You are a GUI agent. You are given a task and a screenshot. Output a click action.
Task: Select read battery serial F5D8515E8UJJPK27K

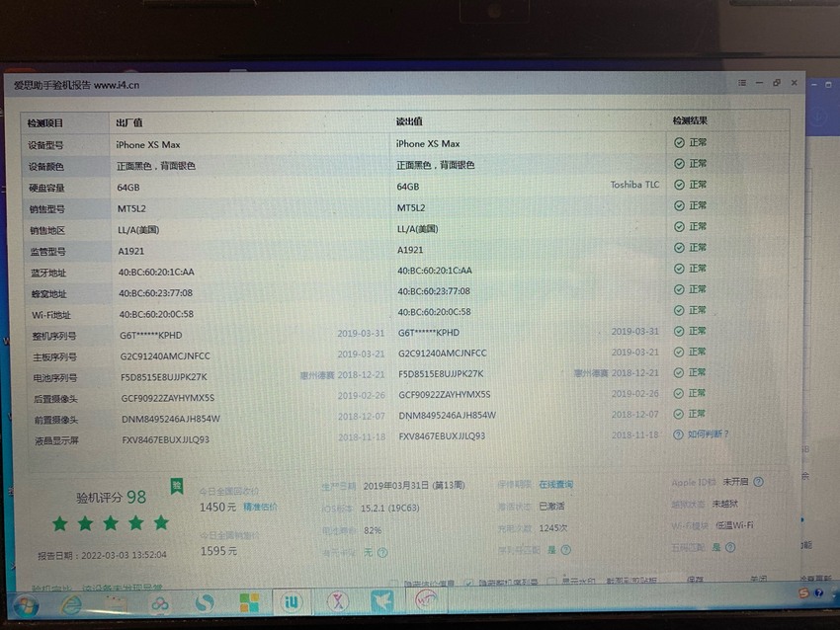(x=441, y=373)
